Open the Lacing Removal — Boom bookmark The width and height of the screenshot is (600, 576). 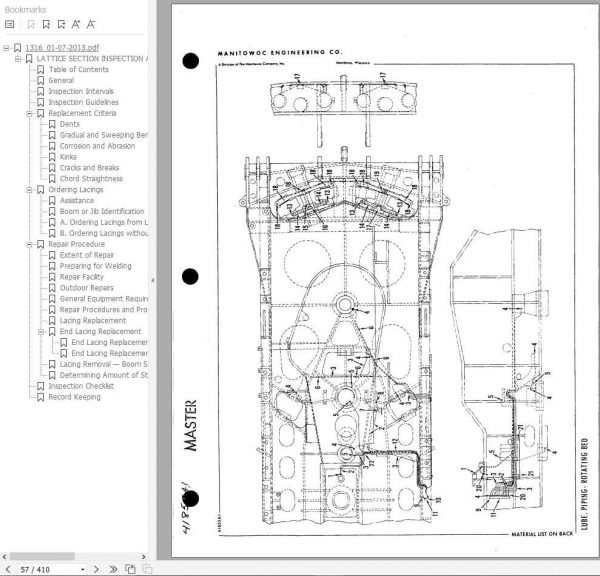point(104,364)
